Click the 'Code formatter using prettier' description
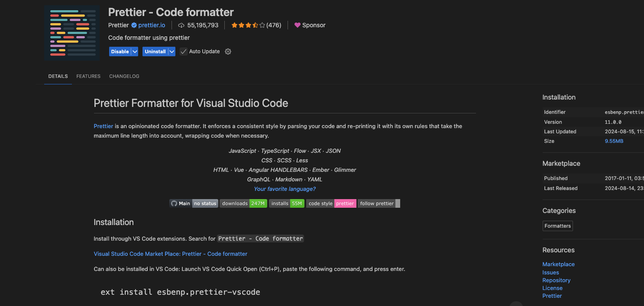Viewport: 644px width, 306px height. (x=149, y=38)
